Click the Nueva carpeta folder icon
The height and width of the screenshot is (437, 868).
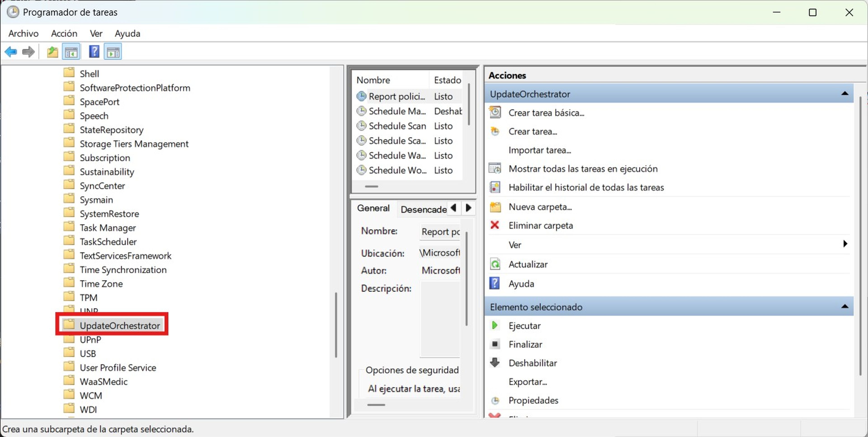(x=495, y=207)
